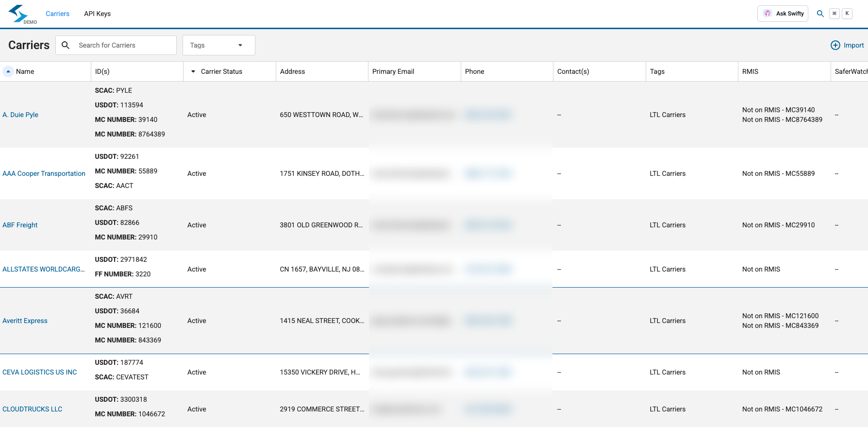Open the Carrier Status column filter arrow
This screenshot has width=868, height=427.
coord(193,71)
